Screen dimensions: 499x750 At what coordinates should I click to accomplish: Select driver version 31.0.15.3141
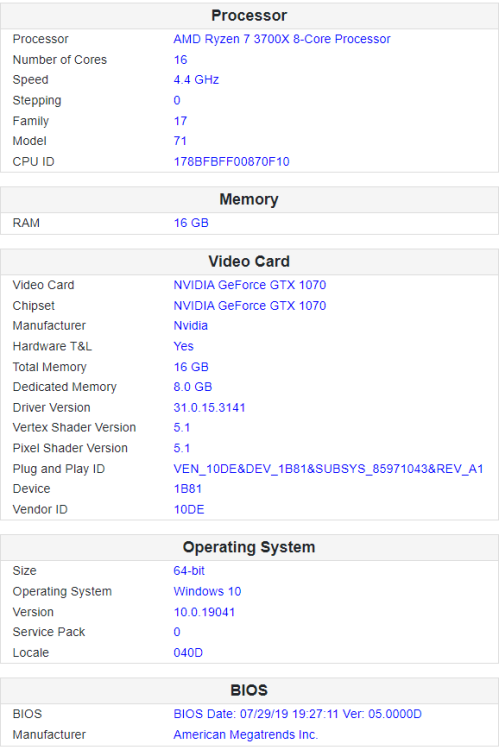click(x=210, y=408)
